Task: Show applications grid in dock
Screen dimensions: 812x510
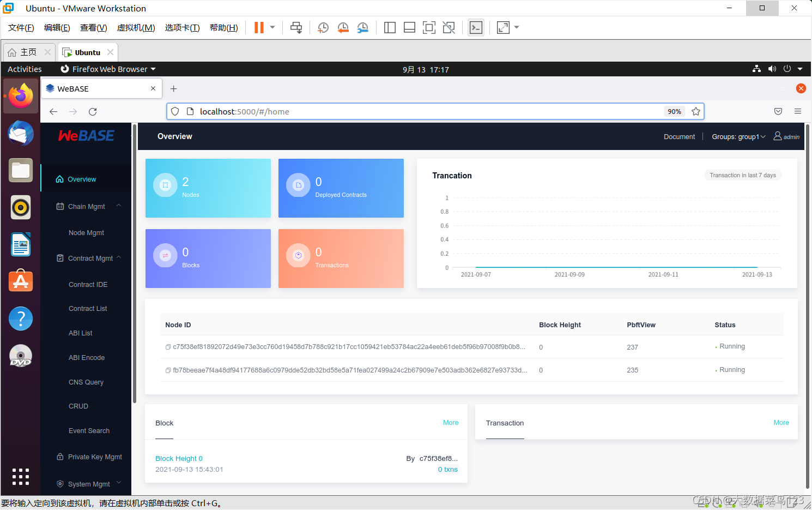Action: point(21,477)
